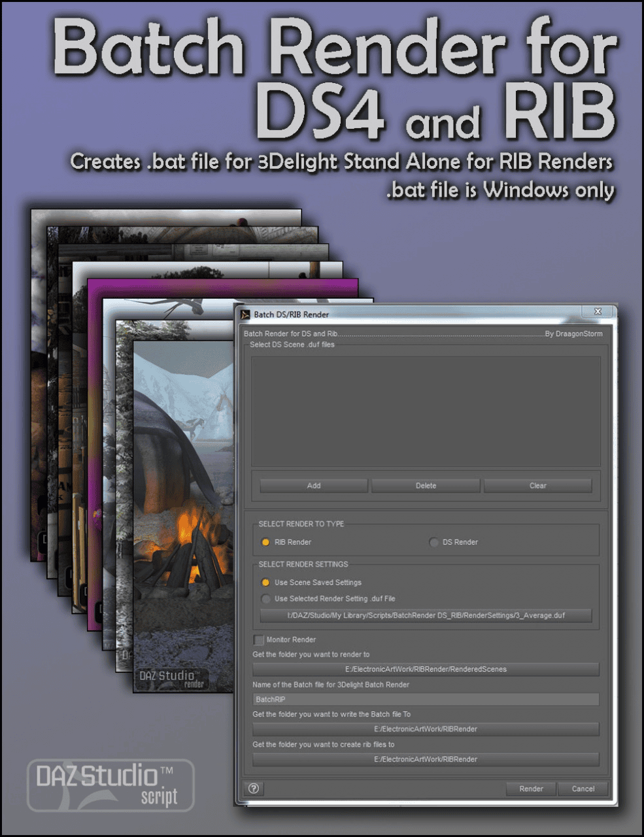Choose the RenderedScenes output folder
Viewport: 644px width, 837px height.
coord(426,669)
